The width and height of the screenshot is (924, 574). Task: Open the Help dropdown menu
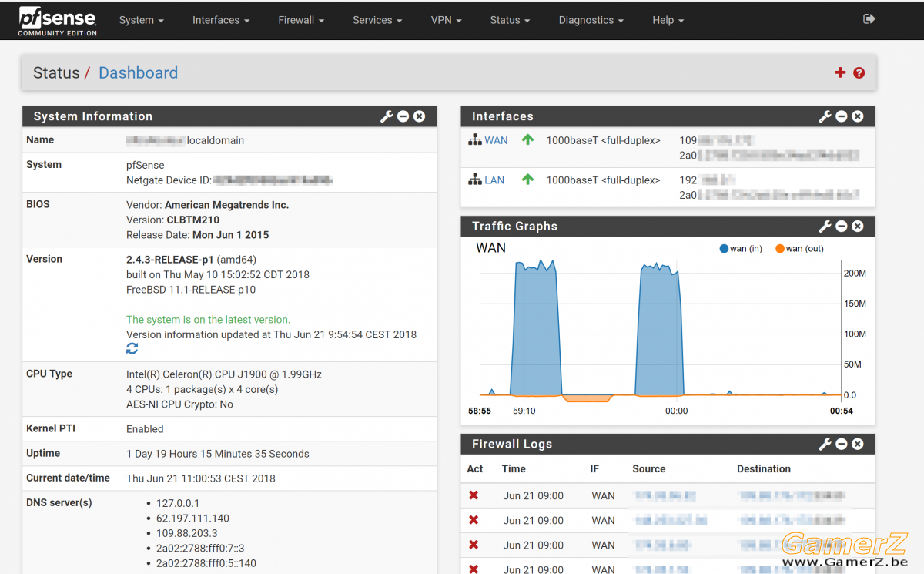[x=668, y=20]
